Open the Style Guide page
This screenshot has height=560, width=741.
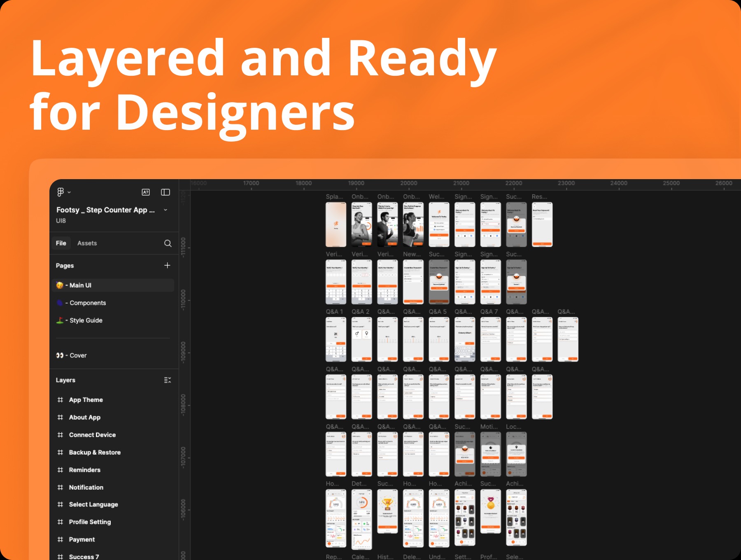(86, 320)
